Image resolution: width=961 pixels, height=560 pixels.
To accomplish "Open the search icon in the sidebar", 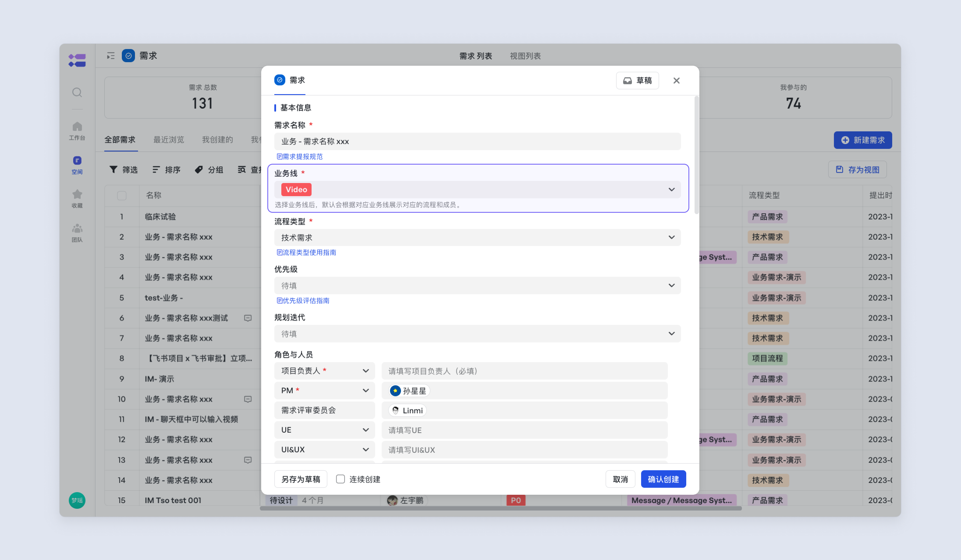I will [77, 92].
